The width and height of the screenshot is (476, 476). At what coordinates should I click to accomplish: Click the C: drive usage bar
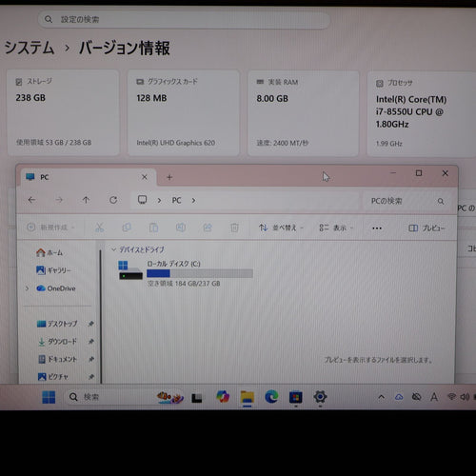[200, 273]
